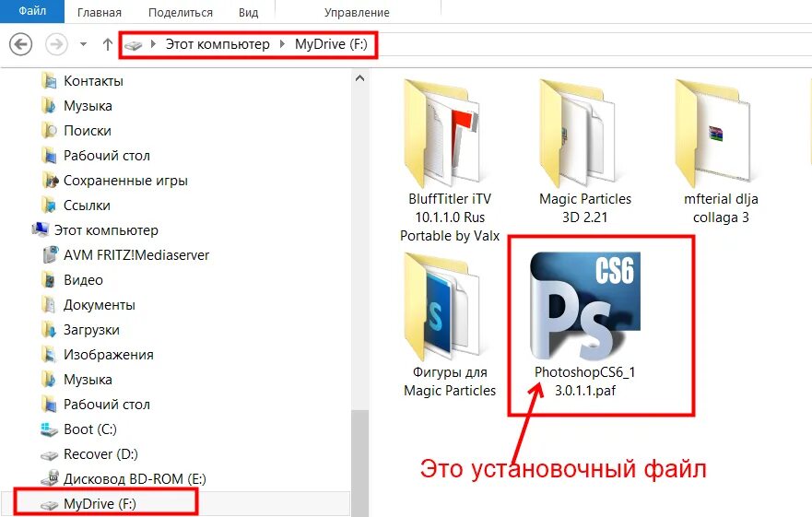Click the mfterial dlja collaga 3 label
Viewport: 812px width, 517px height.
pos(721,208)
